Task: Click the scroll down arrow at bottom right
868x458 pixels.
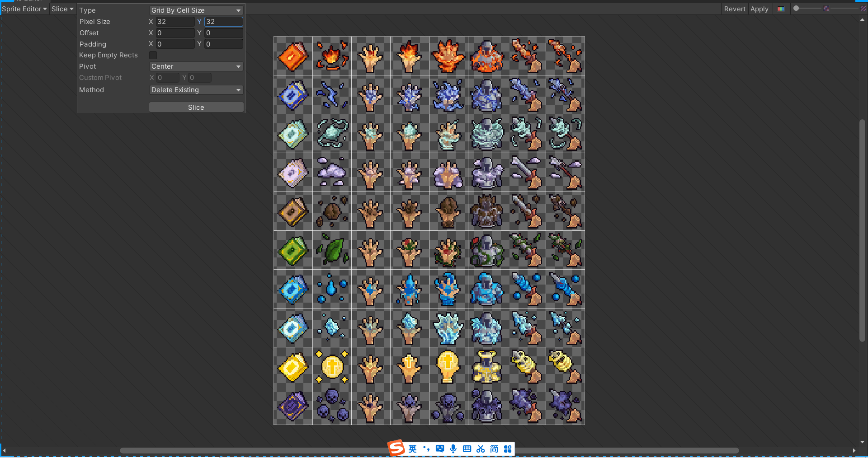Action: (862, 442)
